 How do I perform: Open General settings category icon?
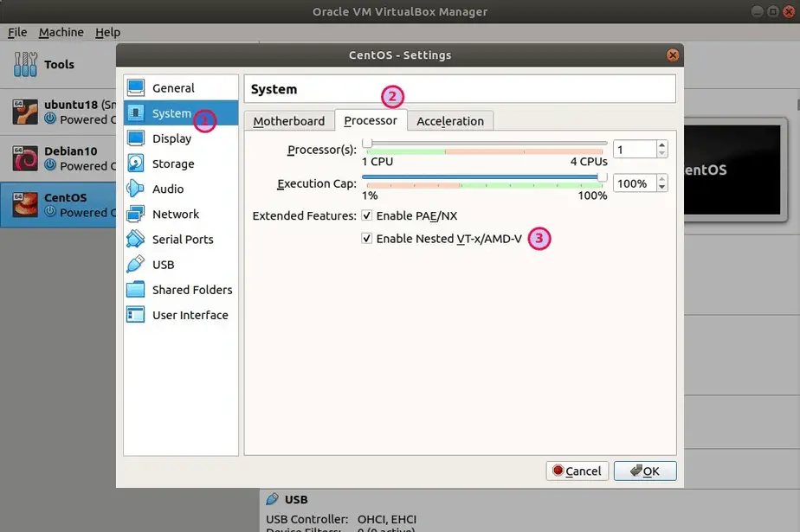click(136, 87)
